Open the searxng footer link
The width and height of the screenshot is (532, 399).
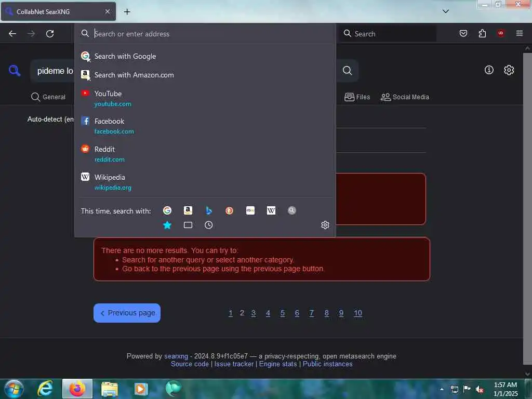tap(176, 356)
